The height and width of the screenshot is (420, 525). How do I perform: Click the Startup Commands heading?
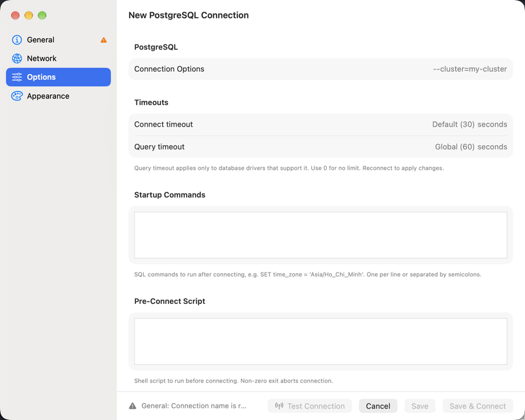pos(170,195)
